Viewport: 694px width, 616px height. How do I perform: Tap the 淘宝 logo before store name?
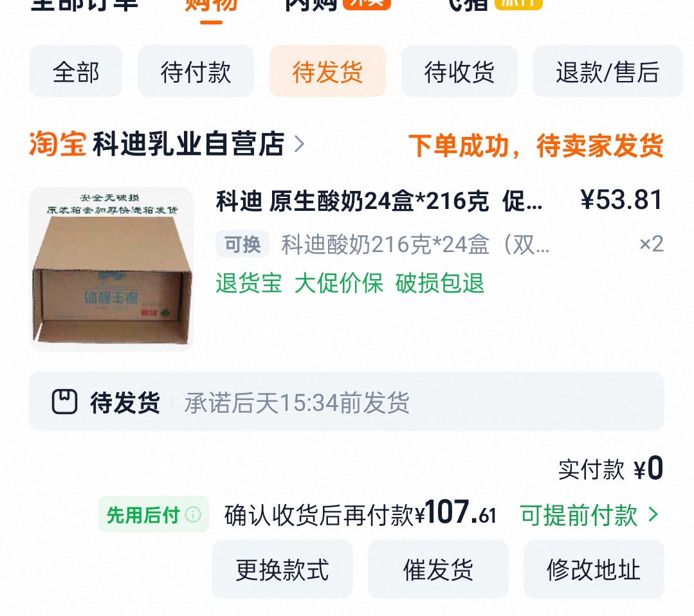point(57,144)
